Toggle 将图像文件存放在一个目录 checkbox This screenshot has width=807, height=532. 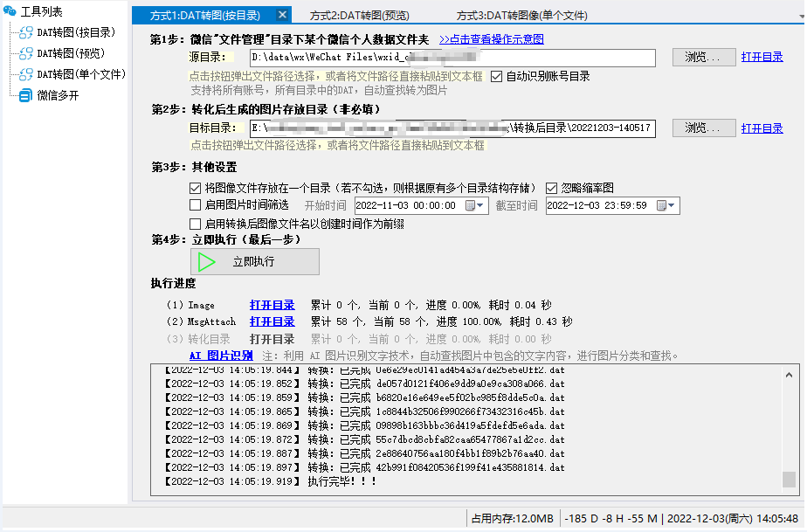(x=195, y=188)
